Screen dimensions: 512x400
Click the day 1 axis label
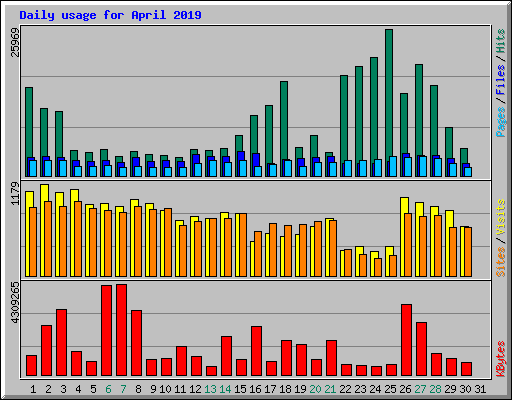click(x=33, y=389)
